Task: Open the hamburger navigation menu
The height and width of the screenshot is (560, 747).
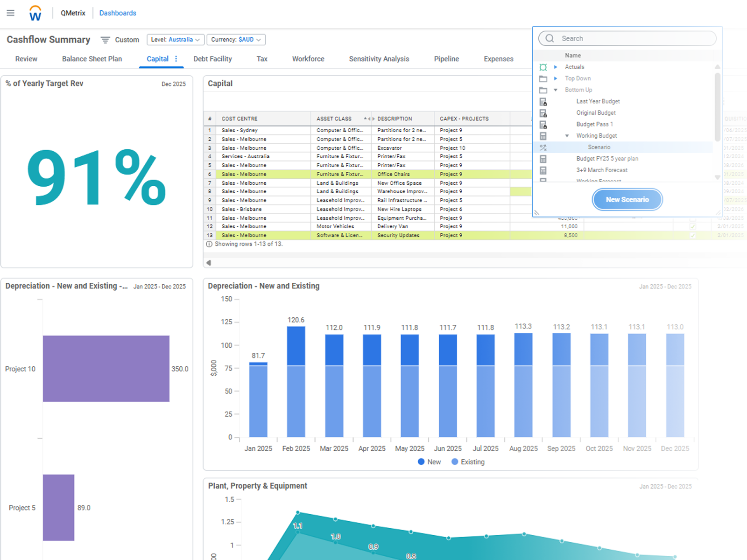Action: [x=10, y=13]
